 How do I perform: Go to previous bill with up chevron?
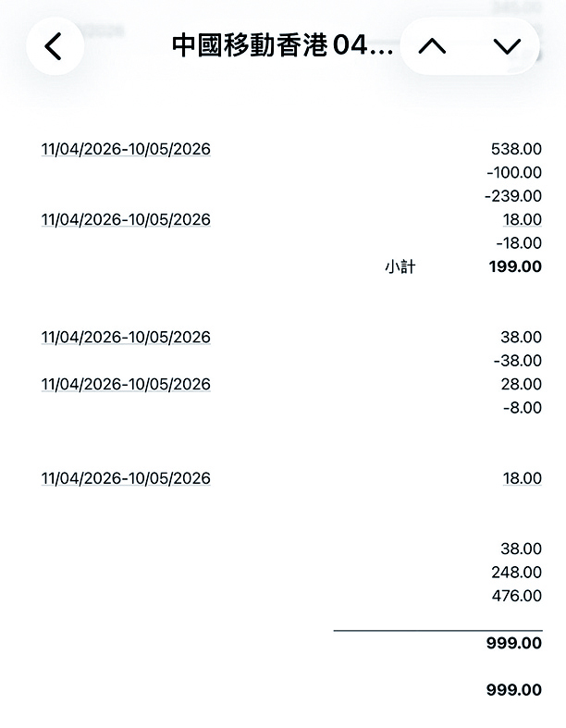click(x=432, y=46)
